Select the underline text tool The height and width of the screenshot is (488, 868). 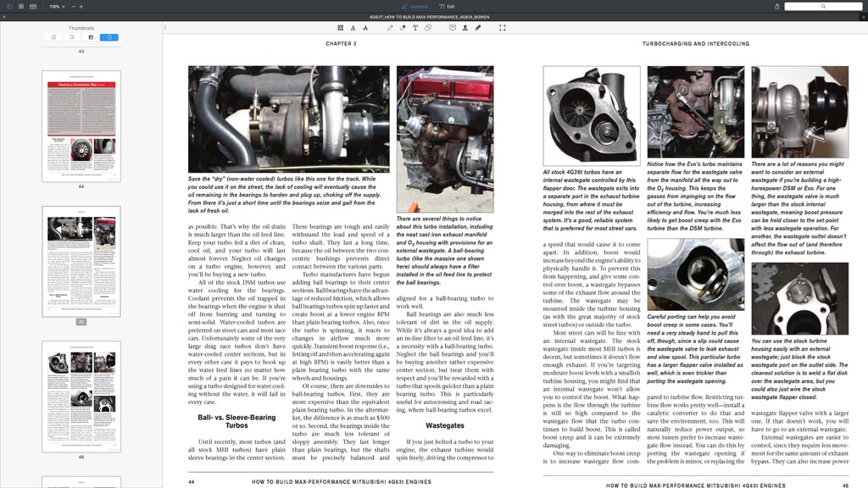coord(353,28)
